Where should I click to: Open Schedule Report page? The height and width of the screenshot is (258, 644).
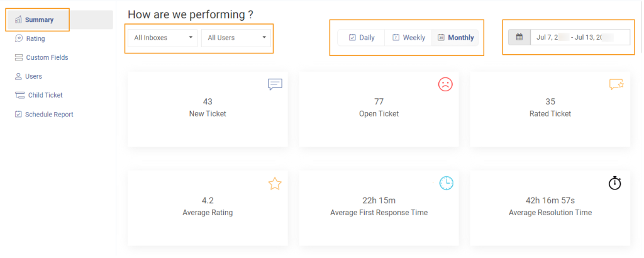coord(48,115)
